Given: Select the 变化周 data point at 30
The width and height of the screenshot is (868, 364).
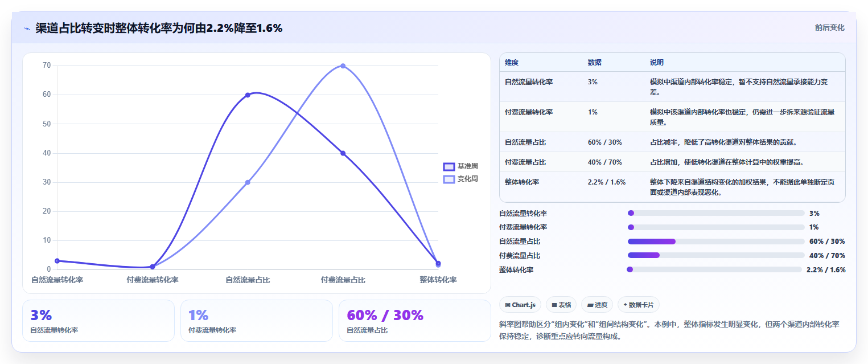Looking at the screenshot, I should (248, 182).
